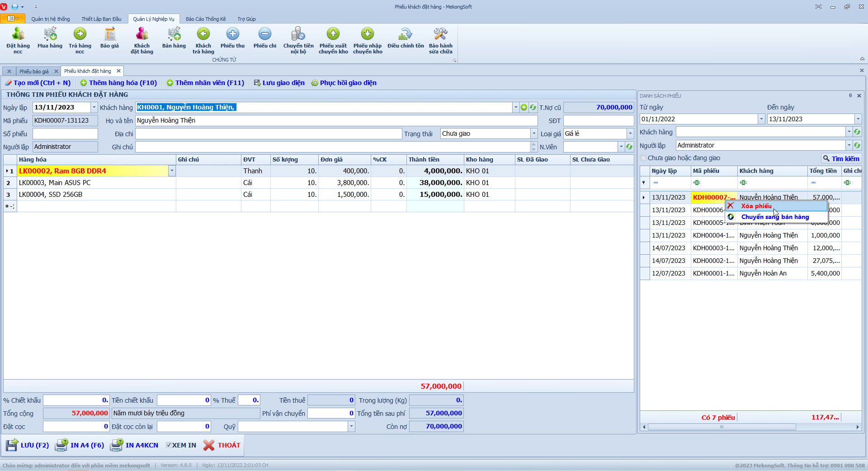The image size is (868, 471).
Task: Click the Tìm kiếm search button
Action: 841,159
